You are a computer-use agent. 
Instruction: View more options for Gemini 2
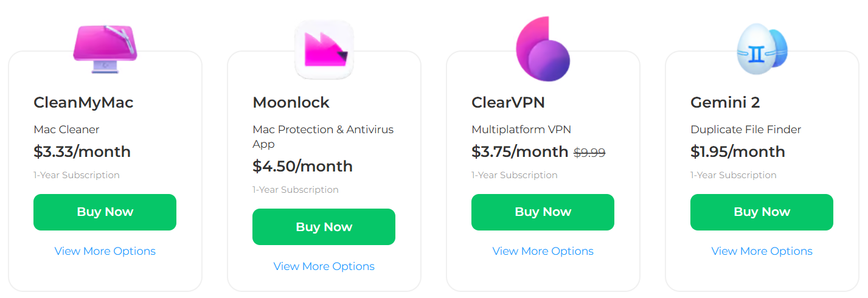point(762,251)
